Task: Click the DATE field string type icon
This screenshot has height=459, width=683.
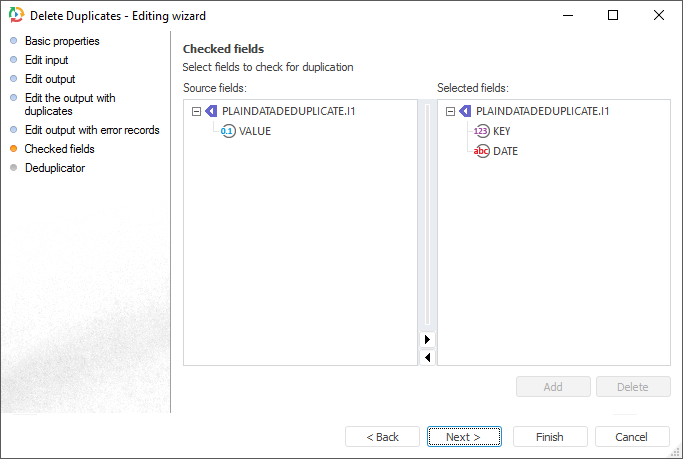Action: tap(482, 151)
